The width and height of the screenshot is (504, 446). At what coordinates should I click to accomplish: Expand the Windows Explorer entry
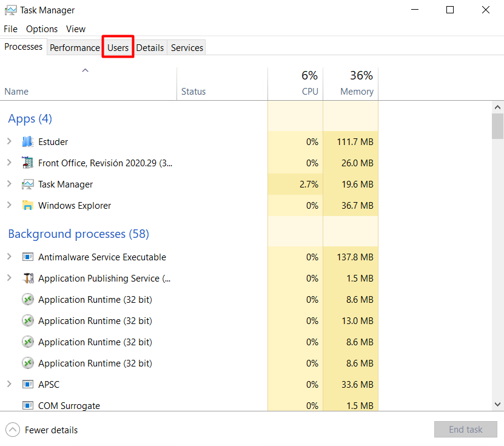[9, 205]
